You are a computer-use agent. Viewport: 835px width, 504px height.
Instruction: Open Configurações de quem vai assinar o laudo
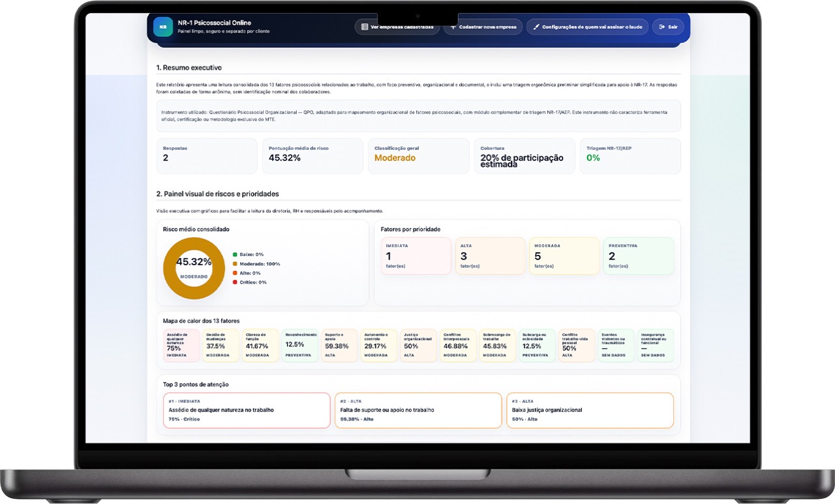point(587,27)
